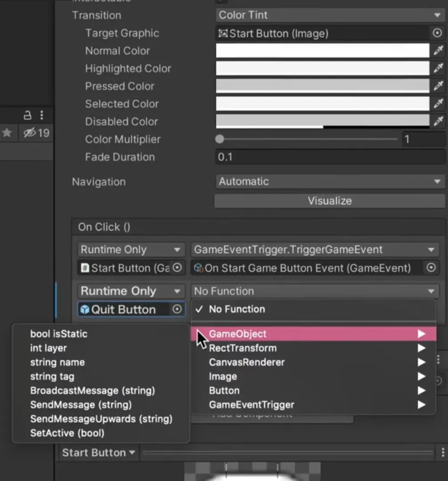
Task: Open the Start Button dropdown at the bottom
Action: 98,452
